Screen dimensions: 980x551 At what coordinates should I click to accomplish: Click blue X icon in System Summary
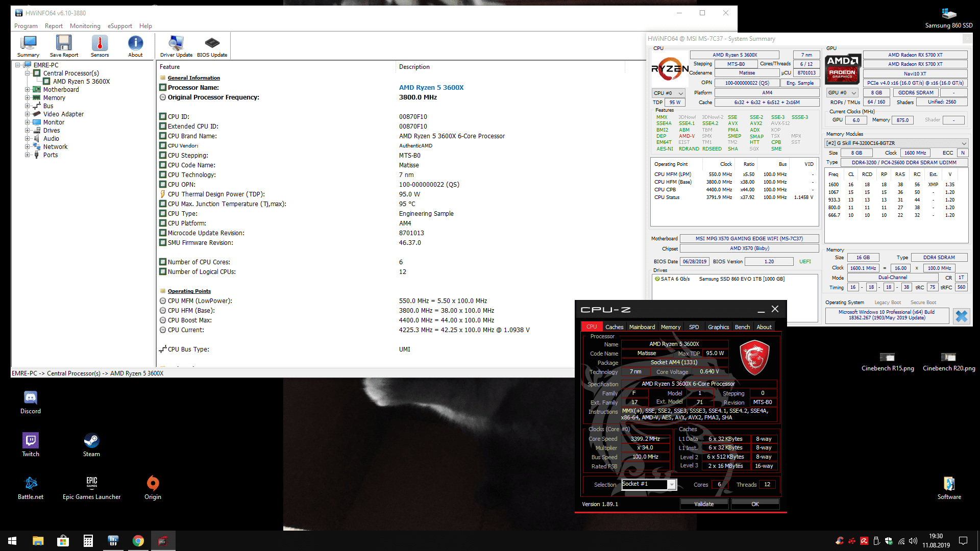[x=961, y=316]
